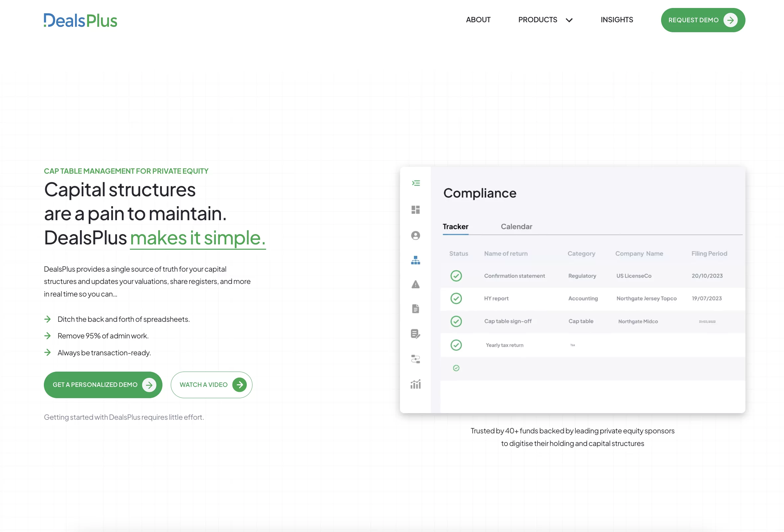Open the document sidebar icon
The width and height of the screenshot is (784, 532).
416,309
